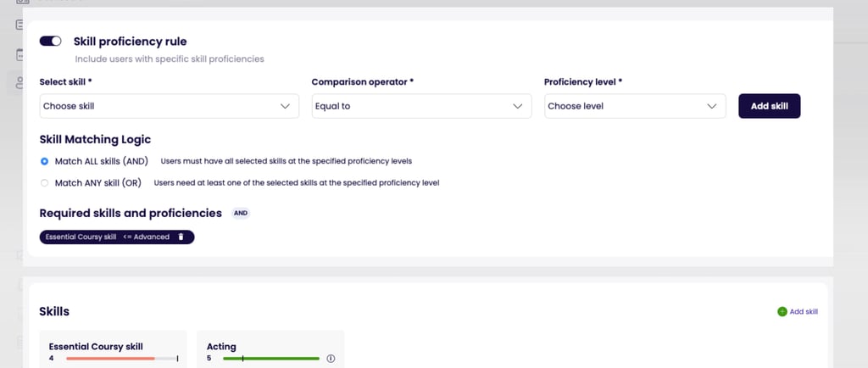The height and width of the screenshot is (368, 868).
Task: Click the Add skill link in Skills section
Action: pyautogui.click(x=804, y=311)
